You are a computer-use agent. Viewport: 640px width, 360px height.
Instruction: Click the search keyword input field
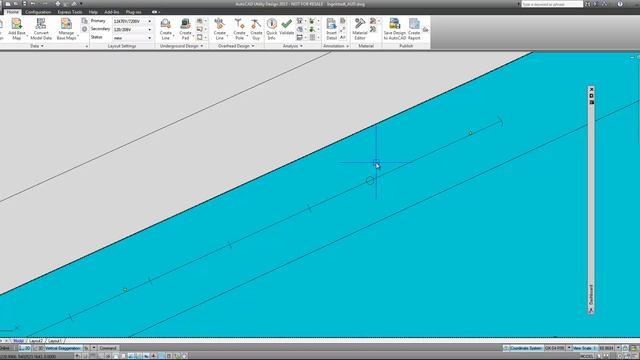click(552, 4)
